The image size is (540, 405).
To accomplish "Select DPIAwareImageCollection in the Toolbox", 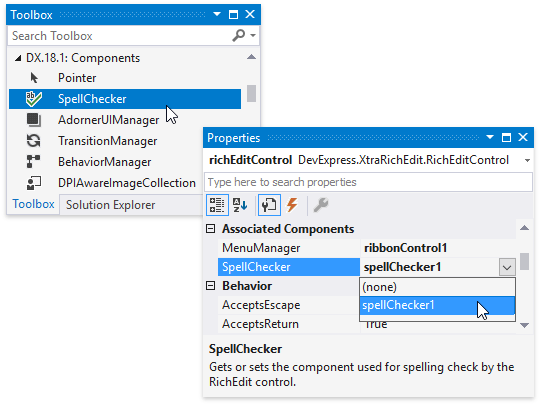I will coord(127,183).
